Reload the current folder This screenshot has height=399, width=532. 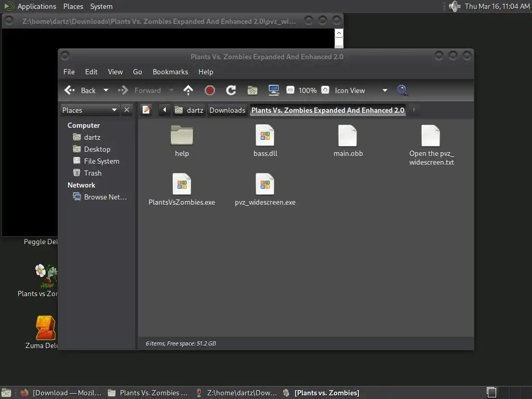(x=231, y=90)
